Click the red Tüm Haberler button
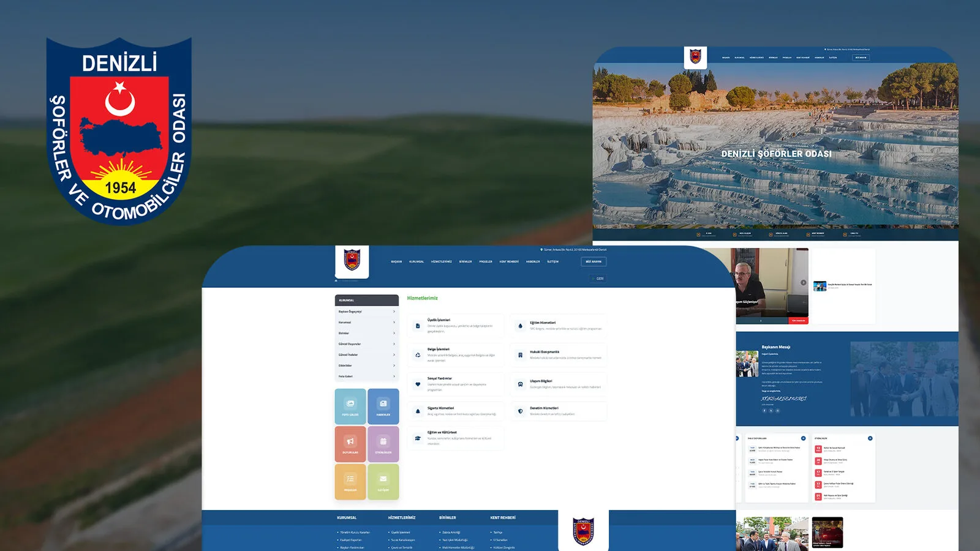The image size is (980, 551). tap(798, 321)
